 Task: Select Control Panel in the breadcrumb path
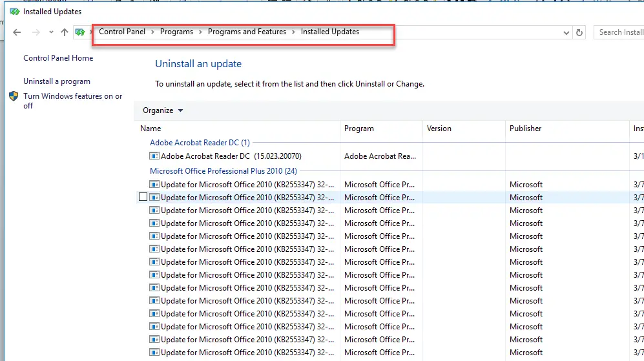pos(122,32)
